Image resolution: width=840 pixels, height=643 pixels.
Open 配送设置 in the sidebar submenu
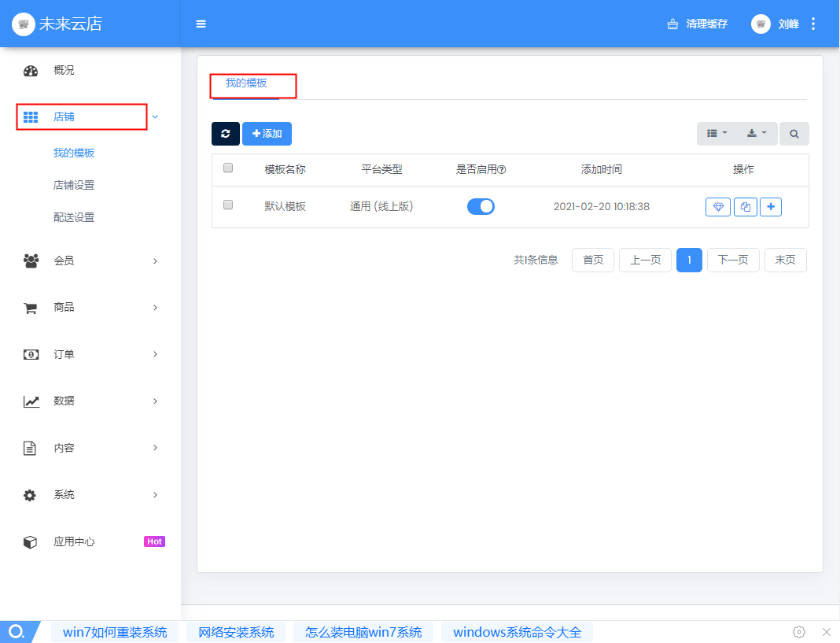[74, 217]
